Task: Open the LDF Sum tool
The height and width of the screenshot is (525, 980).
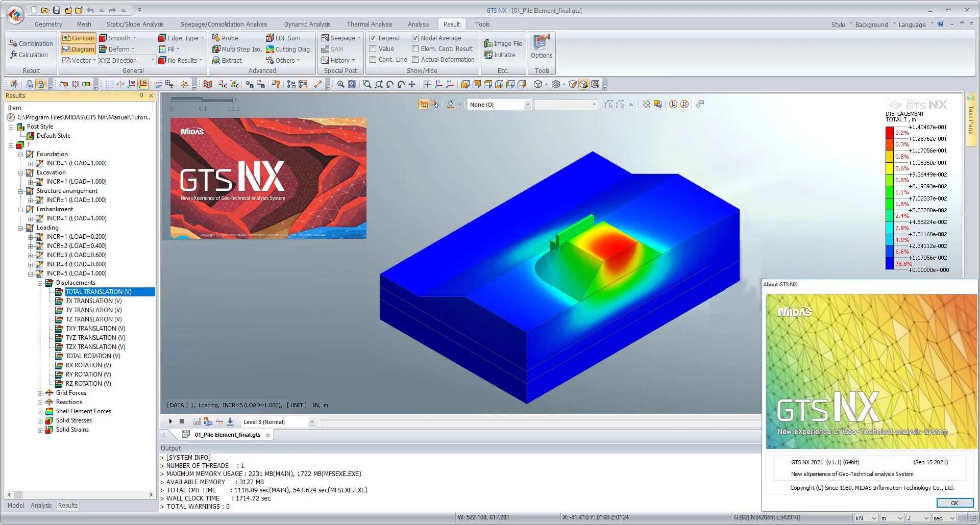Action: pyautogui.click(x=283, y=38)
